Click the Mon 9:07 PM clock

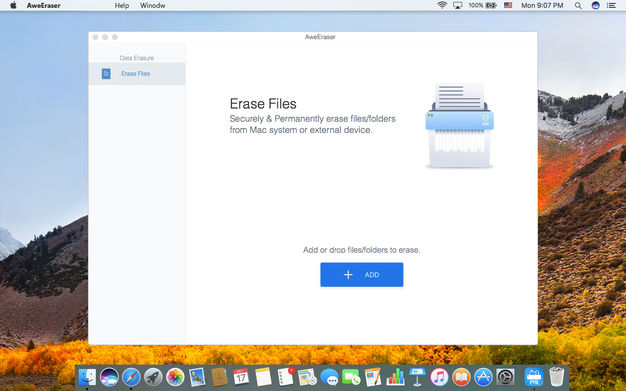point(542,6)
